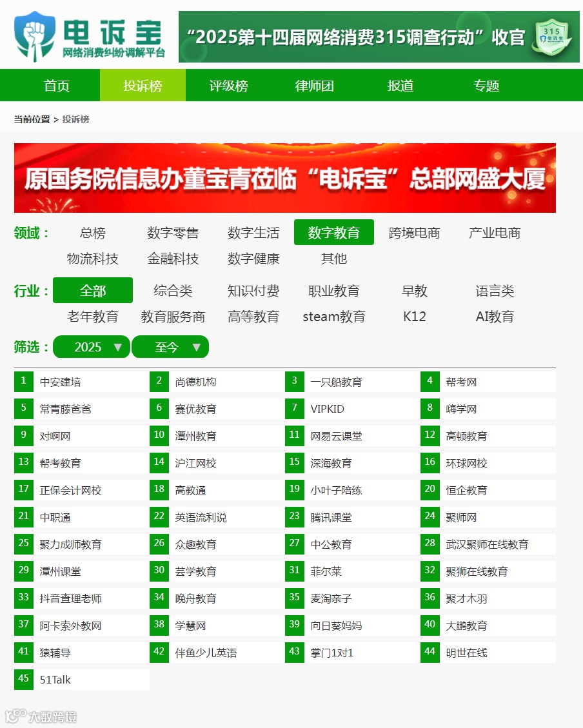The width and height of the screenshot is (583, 728).
Task: Open rank 1 entry 中安建培
Action: tap(82, 382)
